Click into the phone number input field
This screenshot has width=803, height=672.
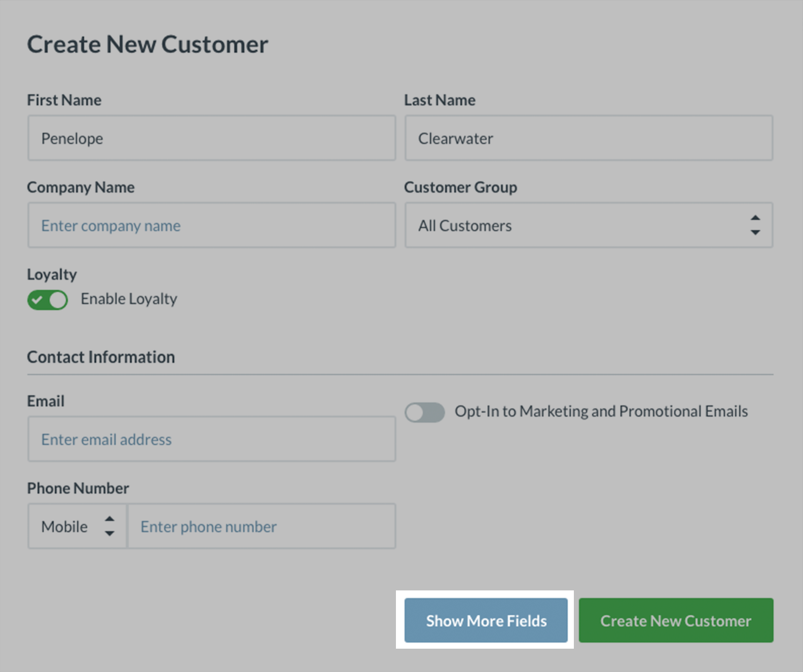[261, 527]
